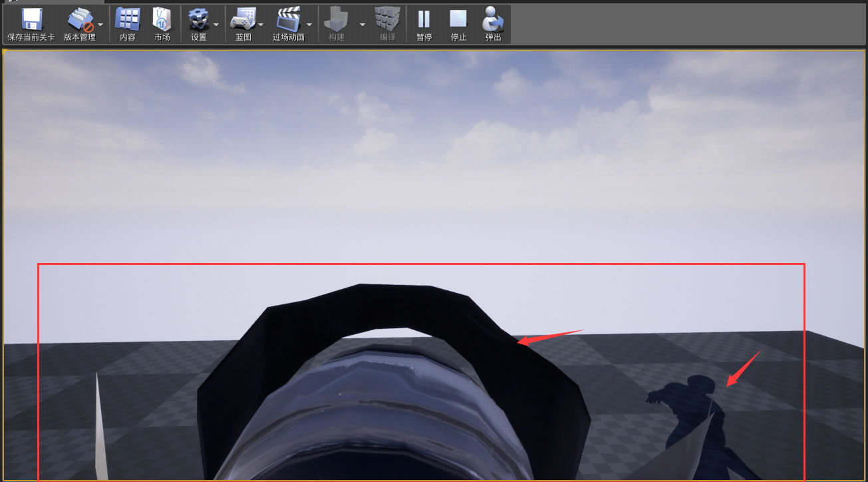Image resolution: width=868 pixels, height=482 pixels.
Task: Open the 内容 content browser
Action: pyautogui.click(x=128, y=25)
